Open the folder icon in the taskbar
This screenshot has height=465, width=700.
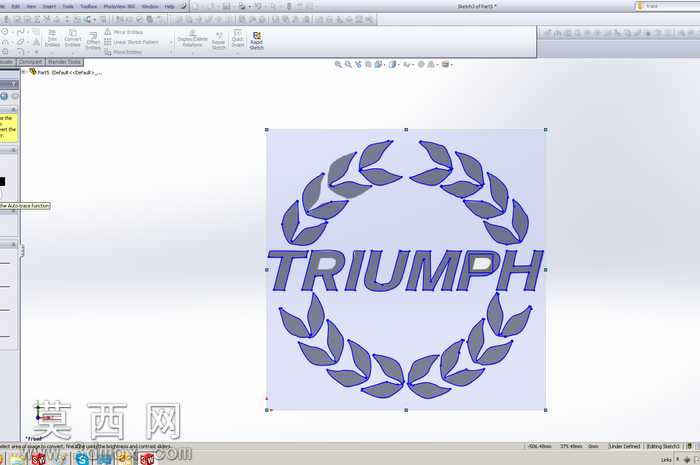18,458
